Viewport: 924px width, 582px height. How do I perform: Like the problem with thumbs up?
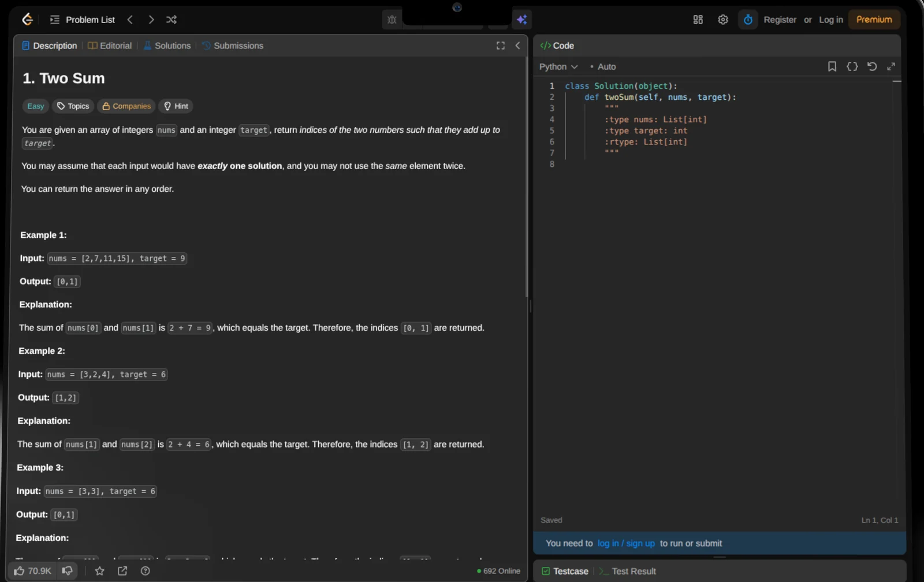32,571
